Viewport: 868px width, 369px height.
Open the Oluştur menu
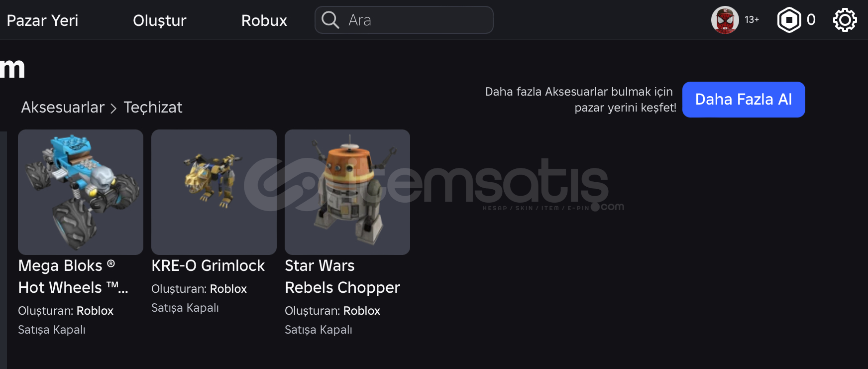click(159, 20)
